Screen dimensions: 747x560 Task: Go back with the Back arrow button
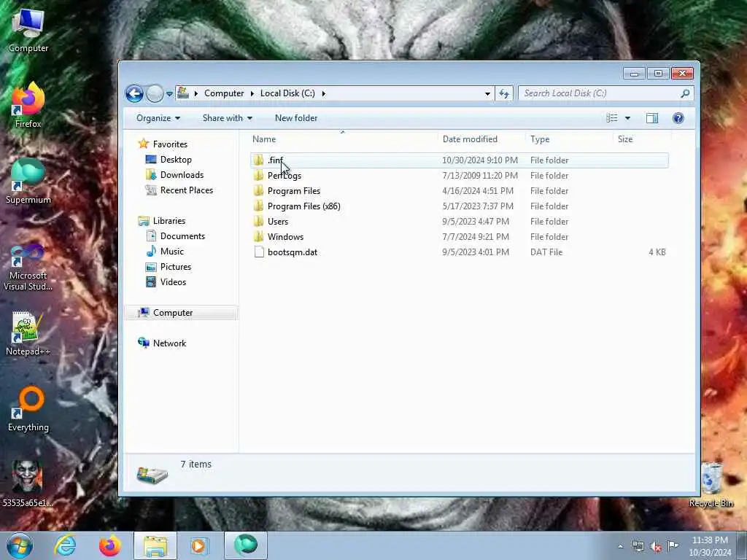click(134, 94)
